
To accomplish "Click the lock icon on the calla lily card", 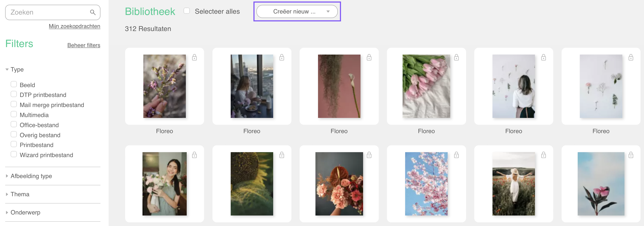I will tap(369, 57).
